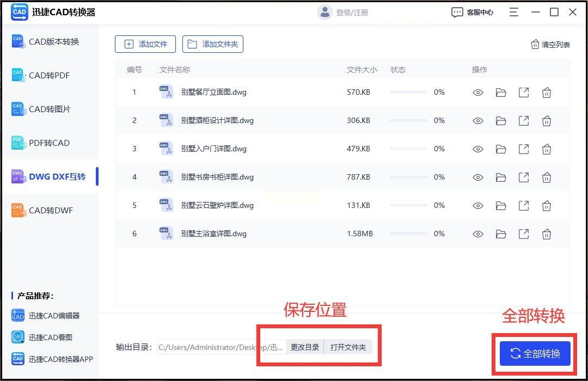Click 打开文件夹 button
The width and height of the screenshot is (588, 381).
pos(348,347)
